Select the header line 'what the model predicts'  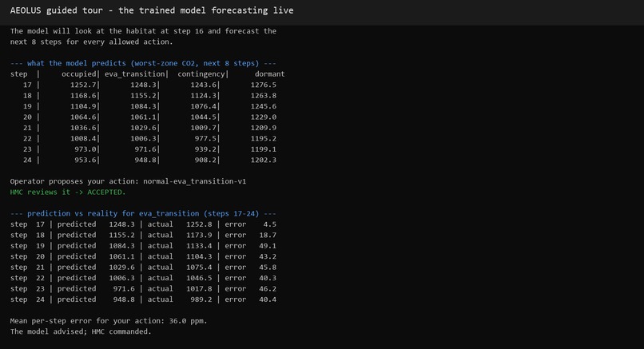143,63
